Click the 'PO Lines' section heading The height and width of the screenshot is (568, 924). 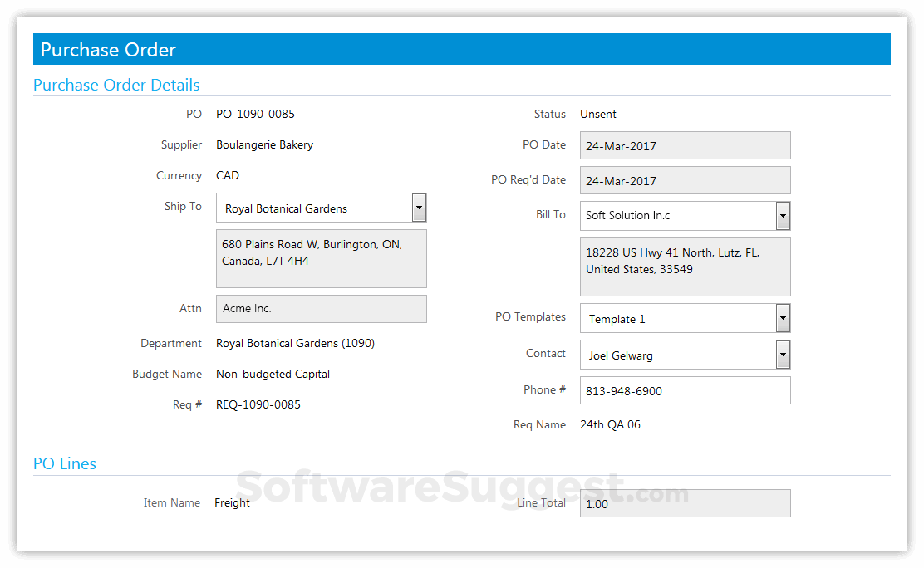point(65,463)
